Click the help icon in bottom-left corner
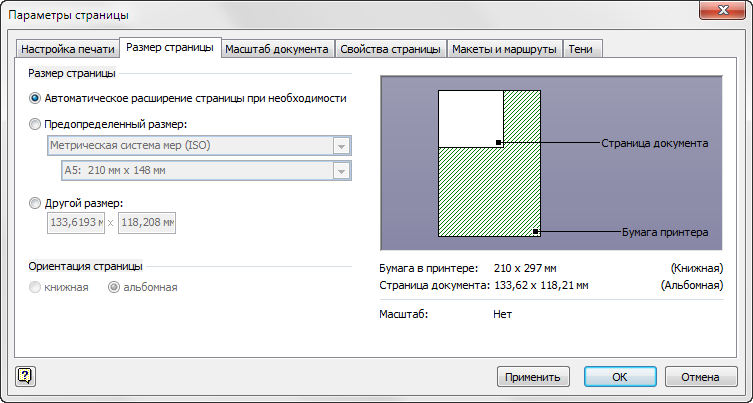 pos(25,376)
